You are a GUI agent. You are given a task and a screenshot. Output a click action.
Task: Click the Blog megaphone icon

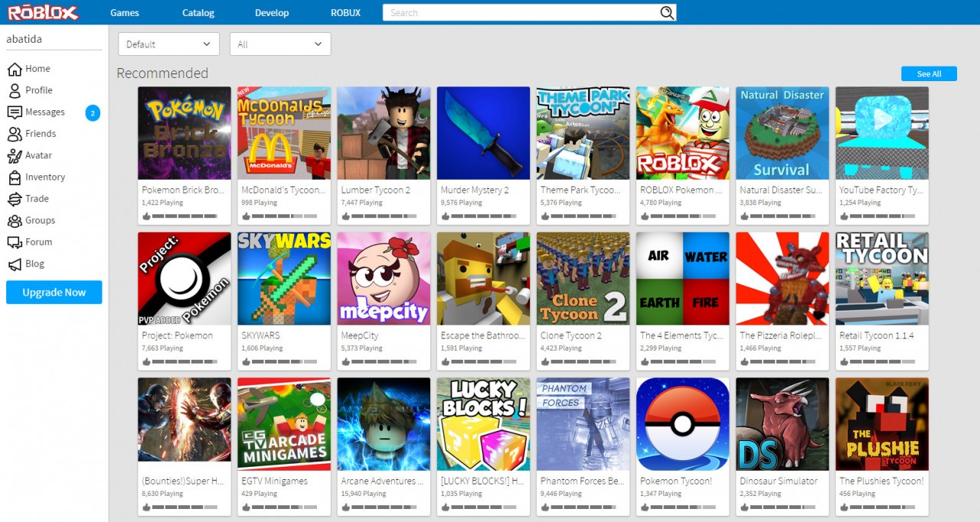point(15,264)
